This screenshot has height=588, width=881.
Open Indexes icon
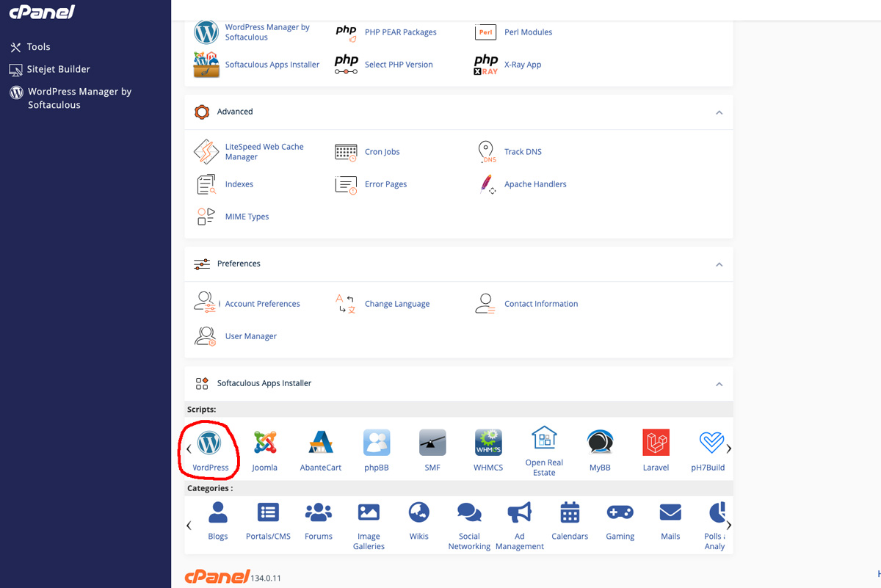point(206,184)
